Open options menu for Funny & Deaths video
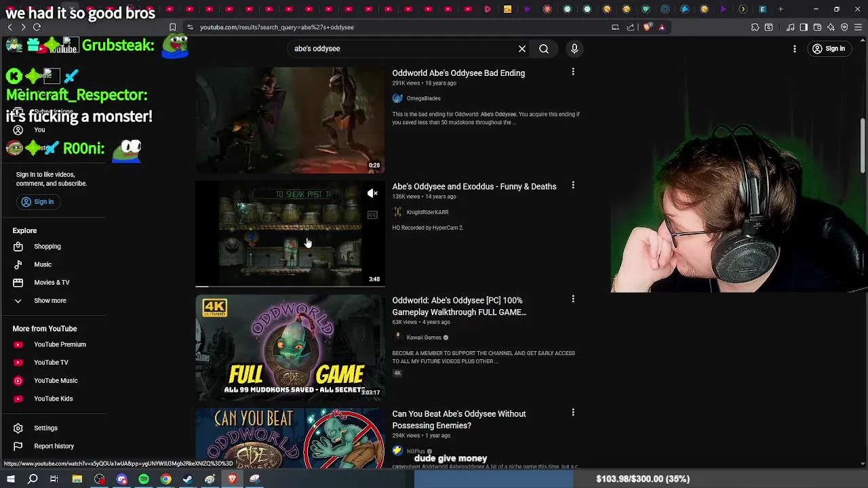The image size is (868, 488). pyautogui.click(x=573, y=185)
